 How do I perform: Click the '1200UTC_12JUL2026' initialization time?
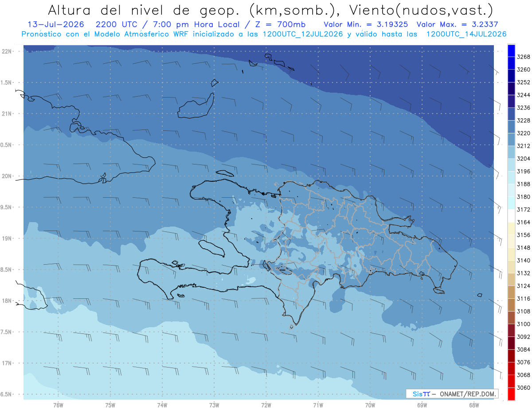pos(303,34)
